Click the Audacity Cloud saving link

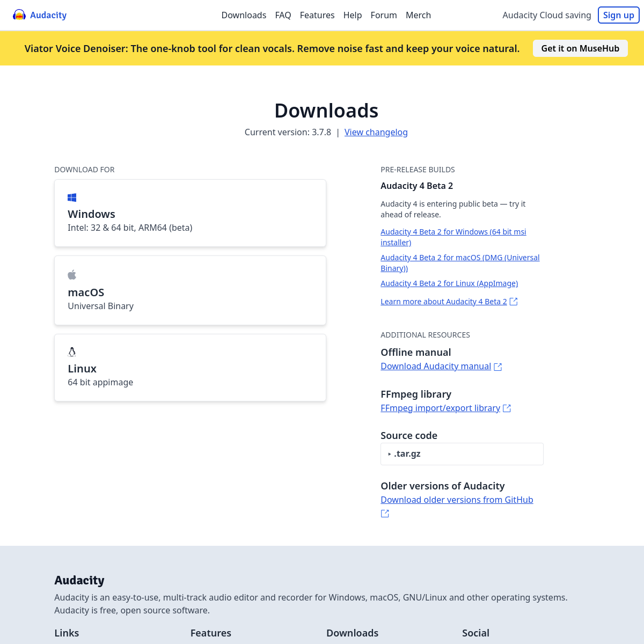pyautogui.click(x=547, y=15)
